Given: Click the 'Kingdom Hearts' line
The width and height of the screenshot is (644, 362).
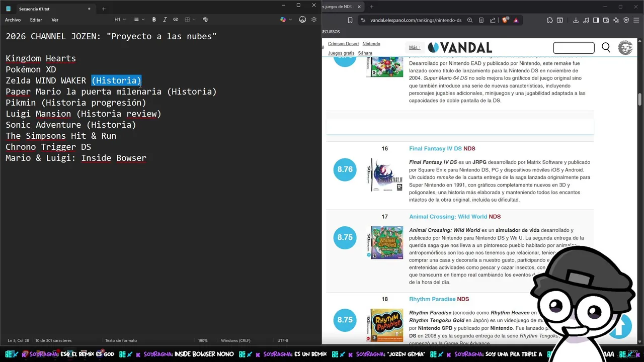Looking at the screenshot, I should pos(41,58).
